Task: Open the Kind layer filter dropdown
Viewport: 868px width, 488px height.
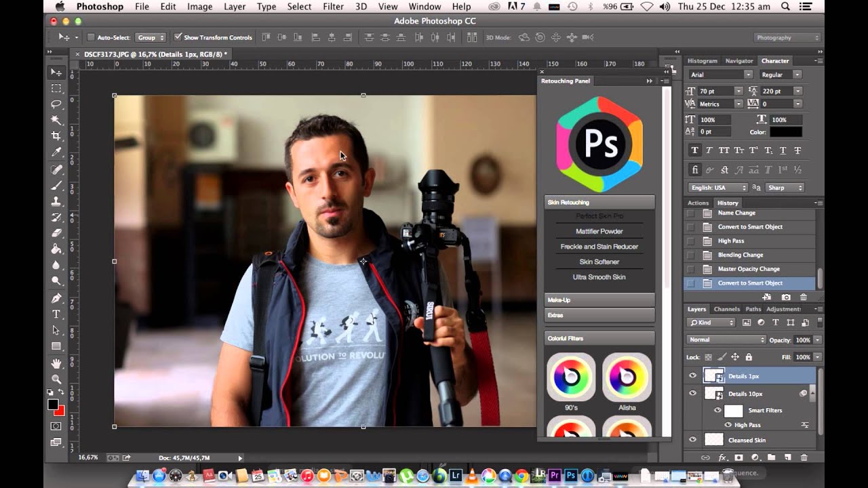Action: [711, 323]
